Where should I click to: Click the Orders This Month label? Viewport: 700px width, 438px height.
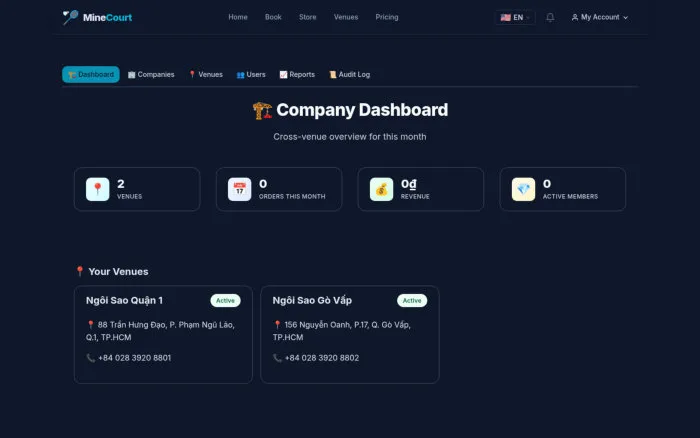pos(292,196)
